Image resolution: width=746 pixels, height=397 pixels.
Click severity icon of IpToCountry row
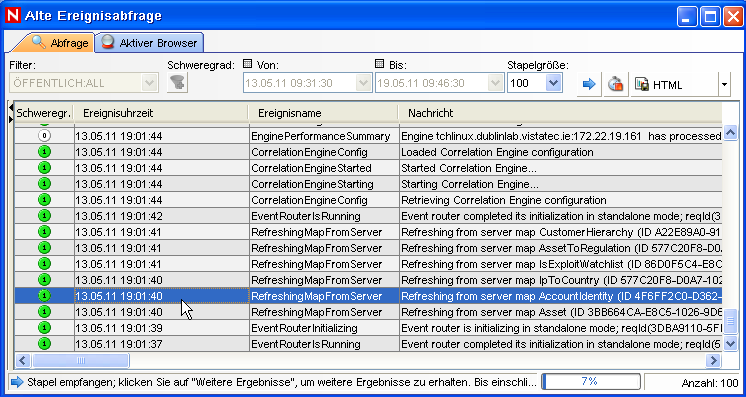tap(44, 280)
